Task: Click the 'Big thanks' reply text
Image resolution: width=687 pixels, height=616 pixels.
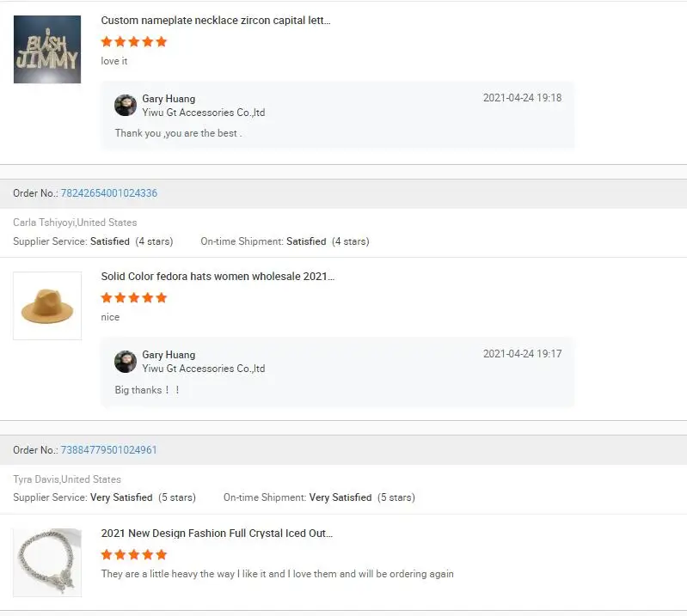Action: pos(147,390)
